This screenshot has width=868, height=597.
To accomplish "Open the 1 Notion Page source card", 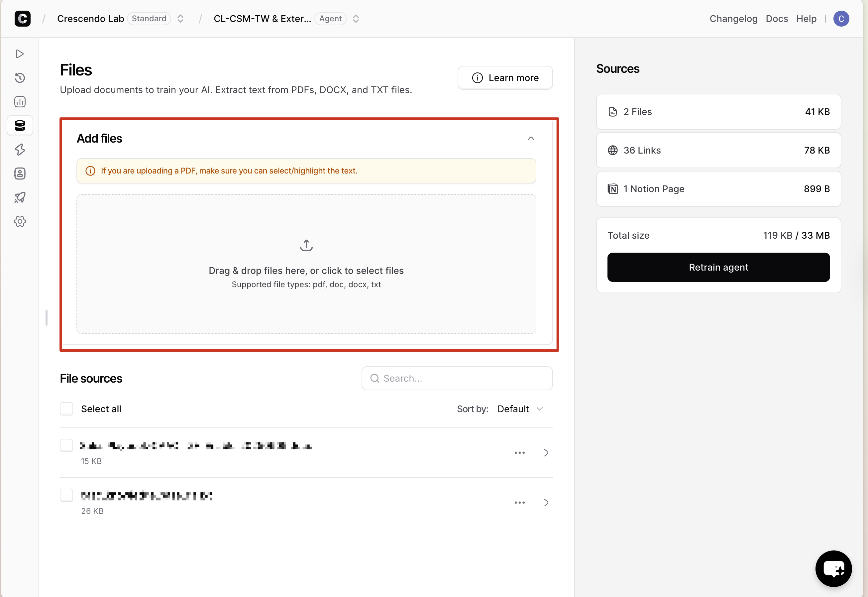I will coord(718,188).
